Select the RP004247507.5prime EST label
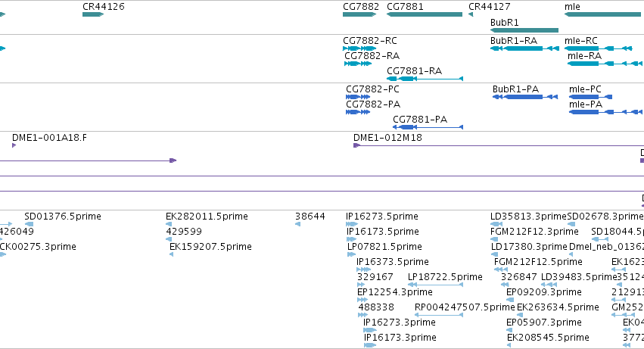644x349 pixels. tap(465, 308)
